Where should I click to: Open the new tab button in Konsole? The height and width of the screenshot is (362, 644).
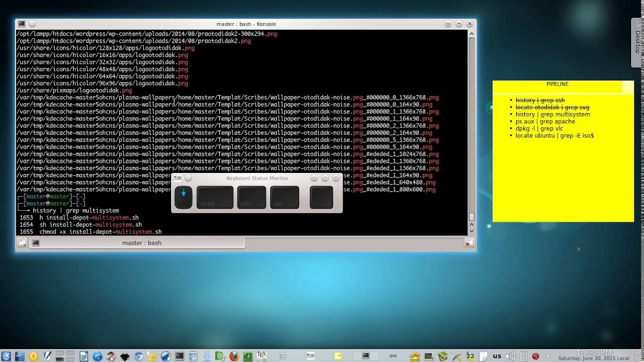(x=22, y=242)
